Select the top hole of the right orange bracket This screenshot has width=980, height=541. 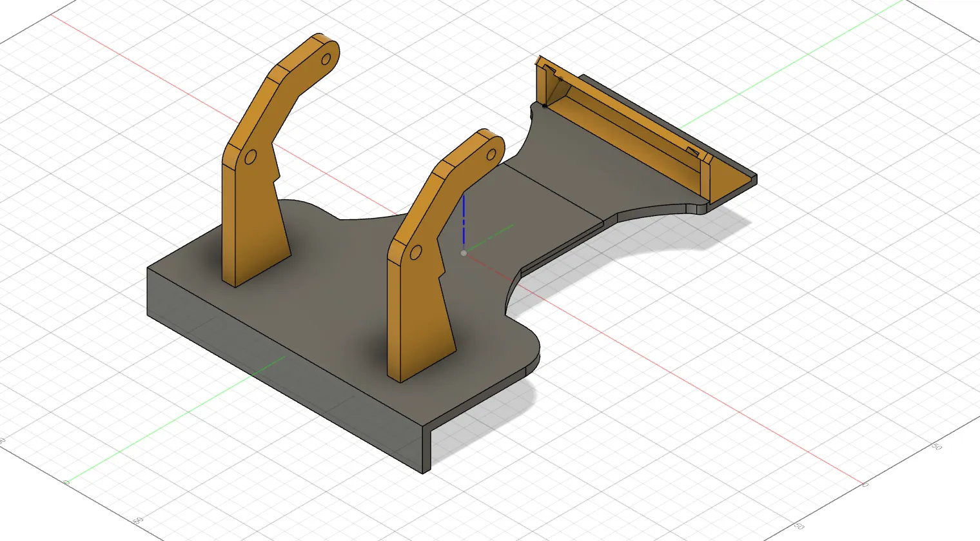pos(493,154)
